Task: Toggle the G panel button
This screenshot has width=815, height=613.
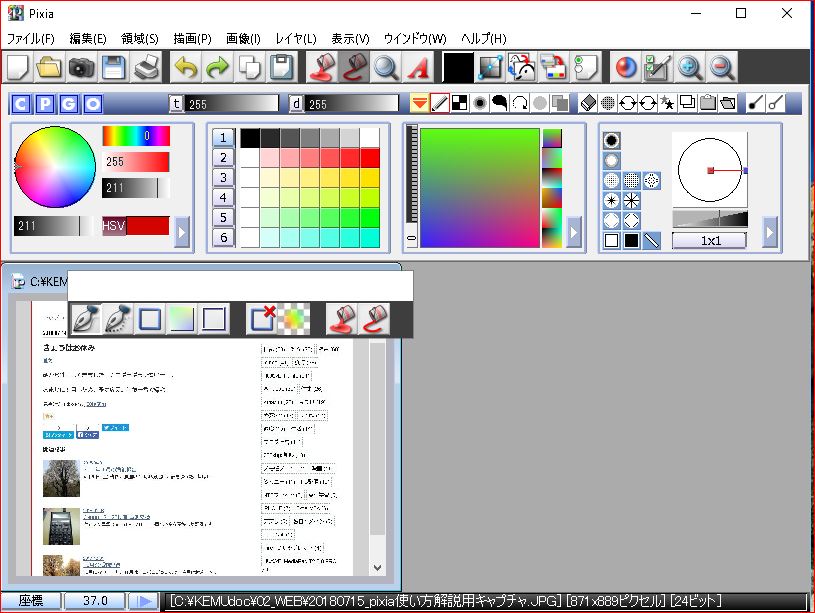Action: tap(69, 105)
